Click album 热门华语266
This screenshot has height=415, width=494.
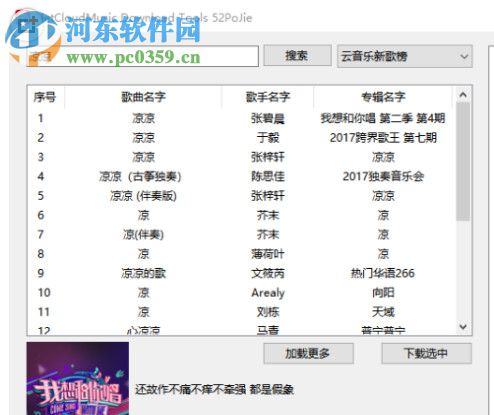click(x=383, y=273)
